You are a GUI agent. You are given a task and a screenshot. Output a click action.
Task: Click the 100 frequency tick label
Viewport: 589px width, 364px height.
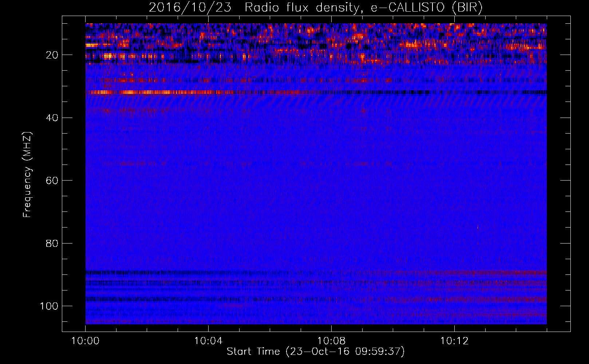(x=49, y=306)
